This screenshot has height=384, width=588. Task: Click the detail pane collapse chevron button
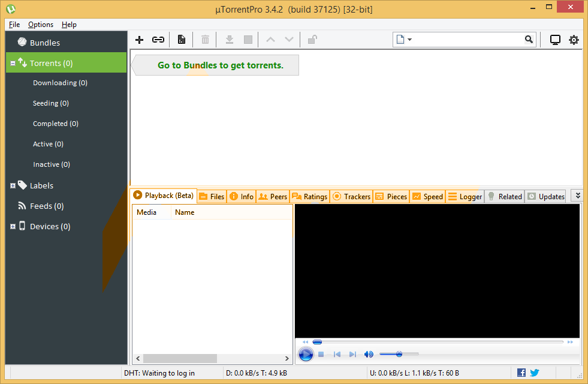(x=577, y=196)
